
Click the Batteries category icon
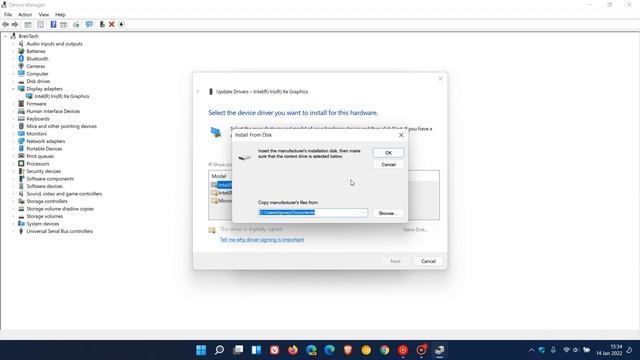pyautogui.click(x=21, y=51)
